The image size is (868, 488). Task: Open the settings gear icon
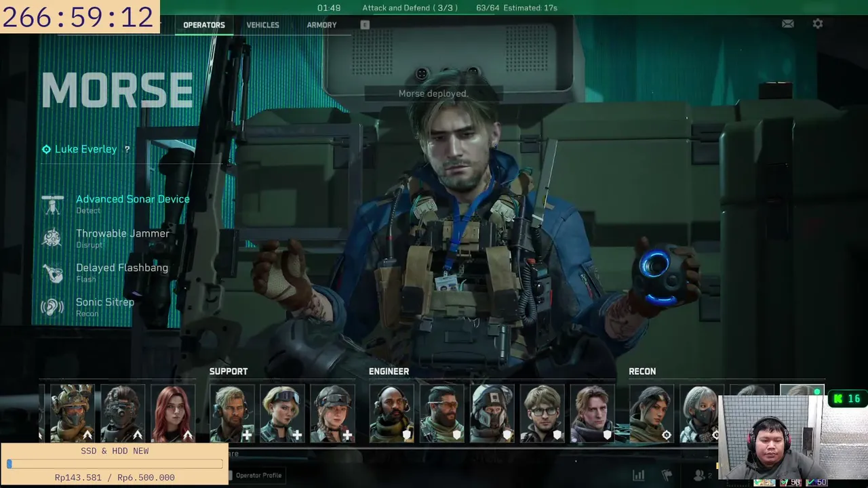tap(818, 24)
